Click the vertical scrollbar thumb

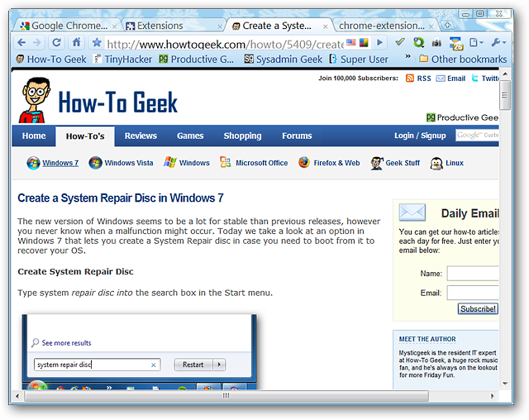(x=505, y=95)
